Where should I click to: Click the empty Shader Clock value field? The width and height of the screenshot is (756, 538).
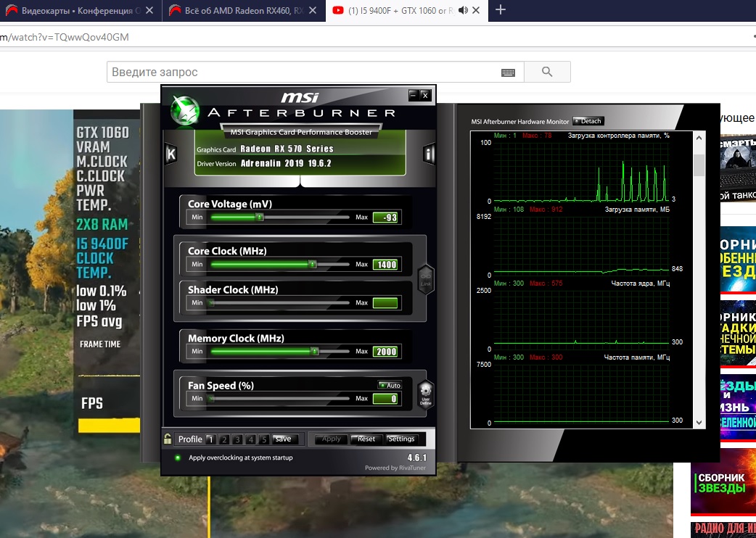[x=385, y=303]
